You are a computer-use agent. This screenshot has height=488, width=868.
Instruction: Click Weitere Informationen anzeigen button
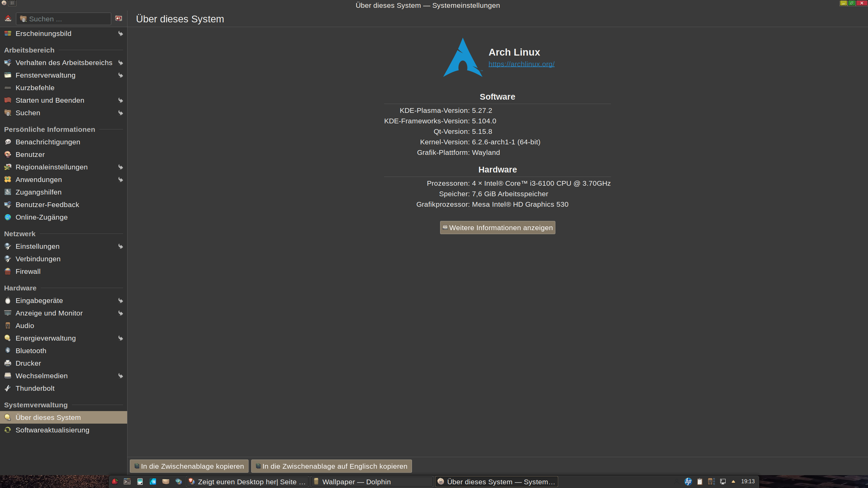click(x=497, y=228)
